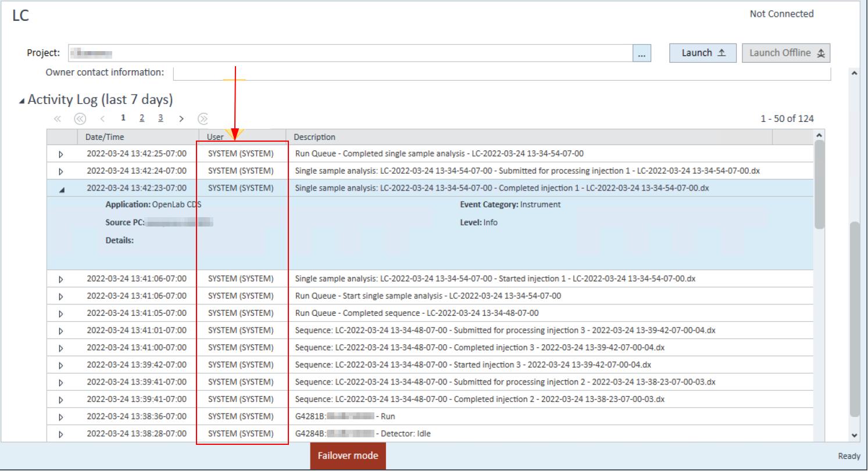Click the Launch Offline button
Image resolution: width=868 pixels, height=471 pixels.
click(x=786, y=53)
